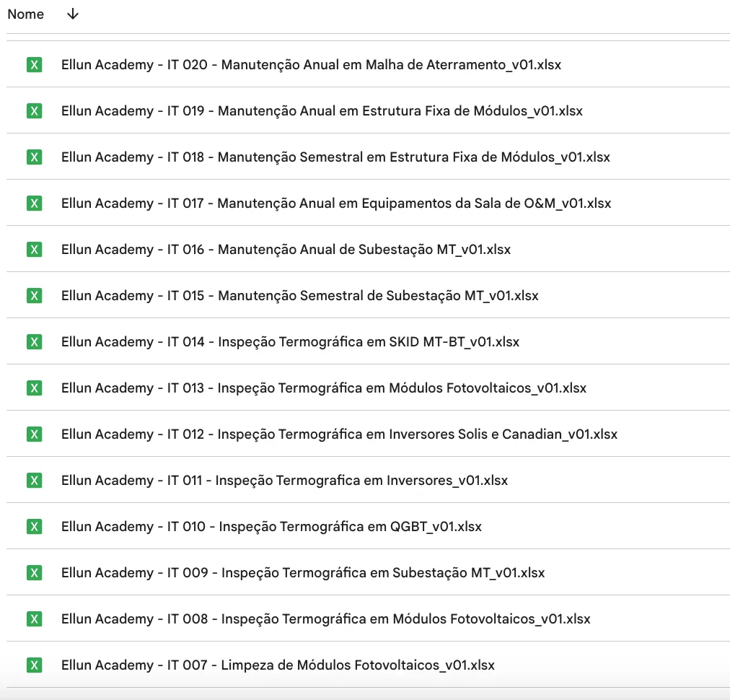Click the Excel icon next to IT 016

coord(34,250)
